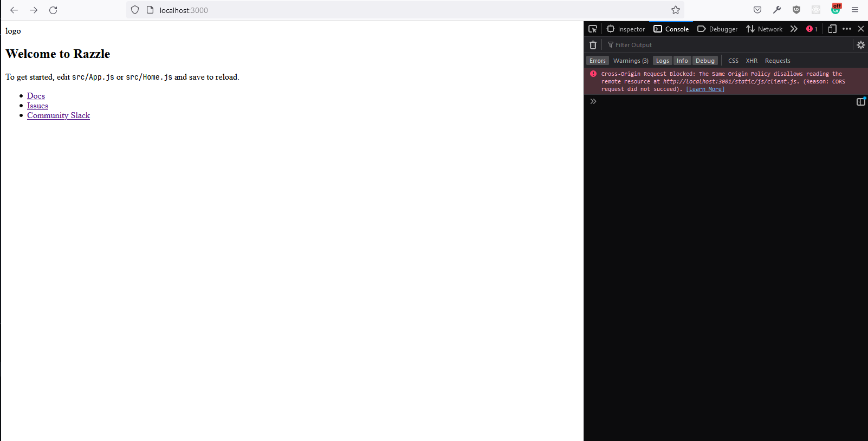Open the wrench developer tools icon
The height and width of the screenshot is (441, 868).
pos(777,10)
